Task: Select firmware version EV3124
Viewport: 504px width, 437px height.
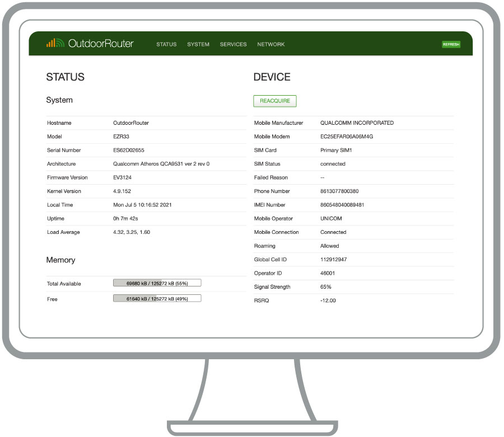Action: click(122, 177)
